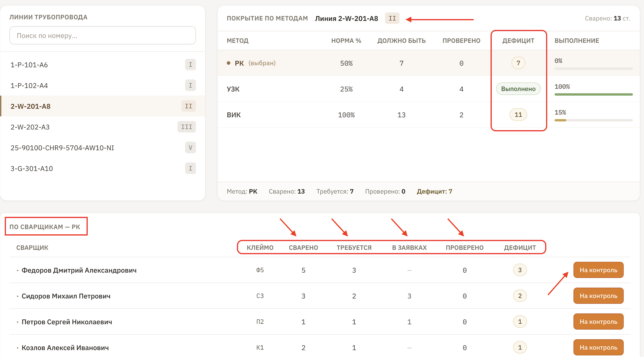
Task: Click the ВЫПОЛНЕНИЕ column header
Action: (x=577, y=41)
